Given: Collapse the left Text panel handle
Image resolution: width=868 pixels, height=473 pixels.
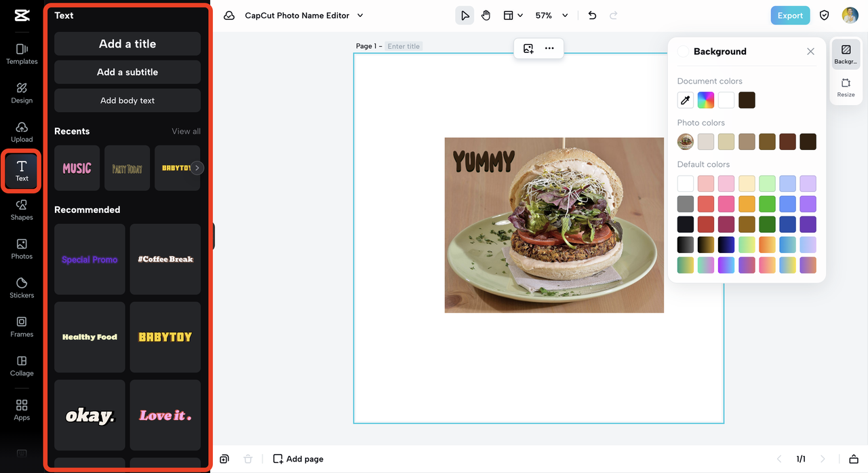Looking at the screenshot, I should pyautogui.click(x=213, y=236).
